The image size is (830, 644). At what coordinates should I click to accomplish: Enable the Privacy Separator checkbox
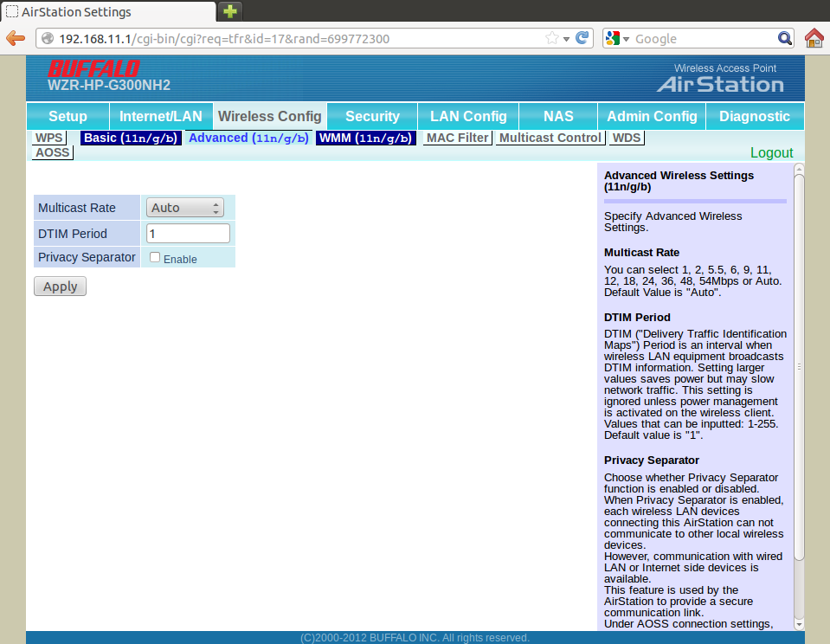click(x=155, y=257)
